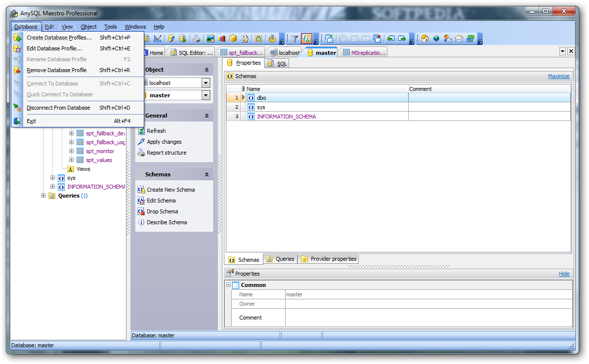This screenshot has width=589, height=364.
Task: Switch to the MSreplicatio... tab
Action: click(364, 52)
